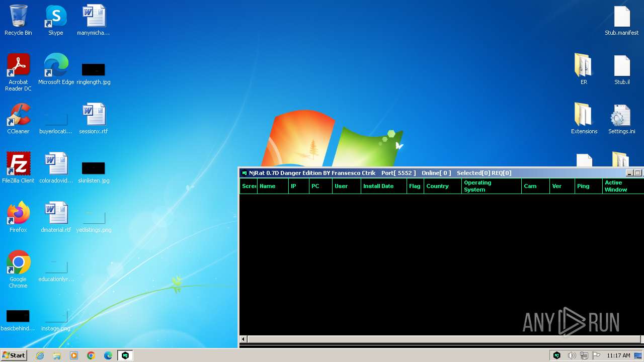Screen dimensions: 644x362
Task: Open media player taskbar icon
Action: pyautogui.click(x=74, y=355)
